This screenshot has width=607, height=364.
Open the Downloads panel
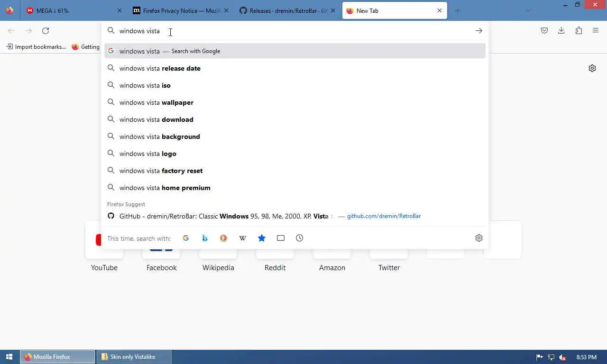(x=561, y=31)
